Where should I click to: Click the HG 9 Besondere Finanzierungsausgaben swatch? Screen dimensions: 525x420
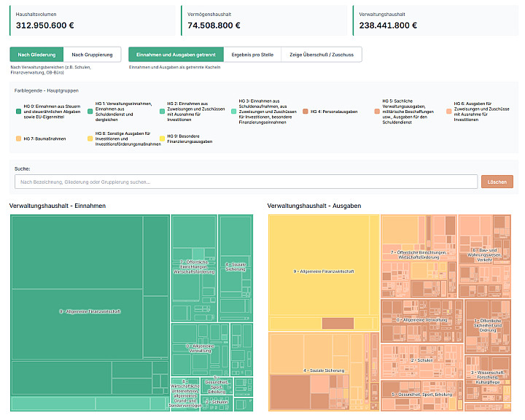(x=162, y=138)
